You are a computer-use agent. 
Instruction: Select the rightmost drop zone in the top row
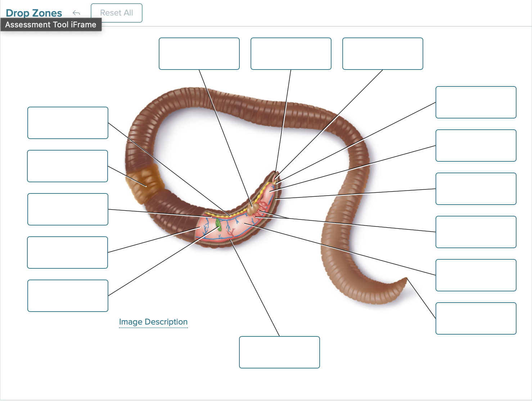pos(382,53)
